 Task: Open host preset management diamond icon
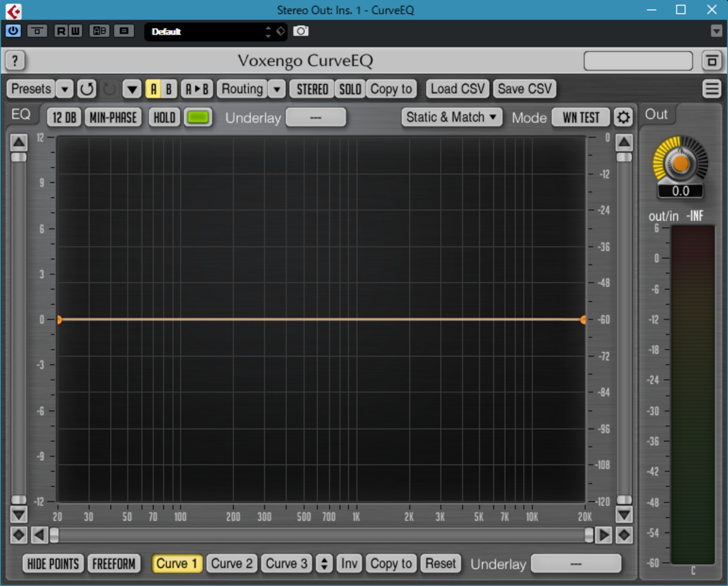pyautogui.click(x=281, y=31)
